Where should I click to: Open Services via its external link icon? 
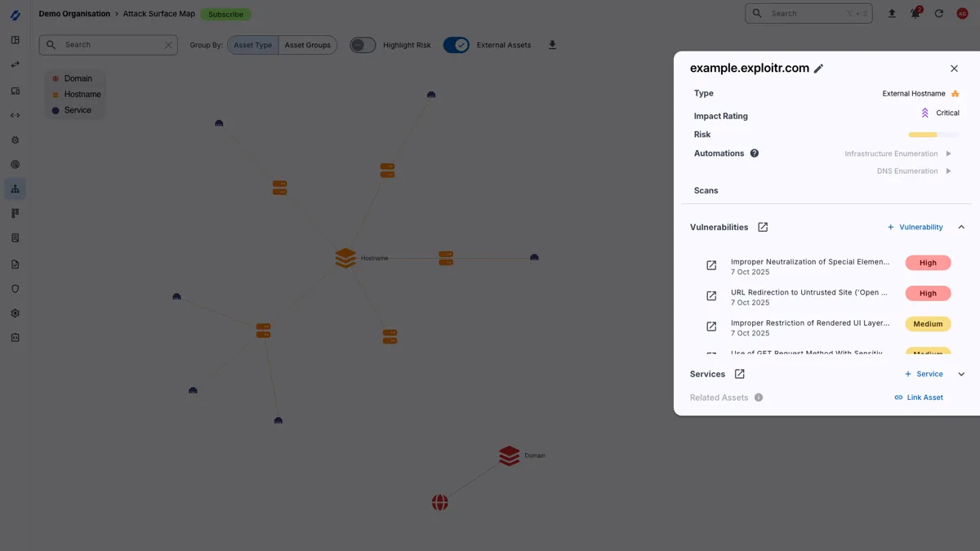tap(739, 374)
